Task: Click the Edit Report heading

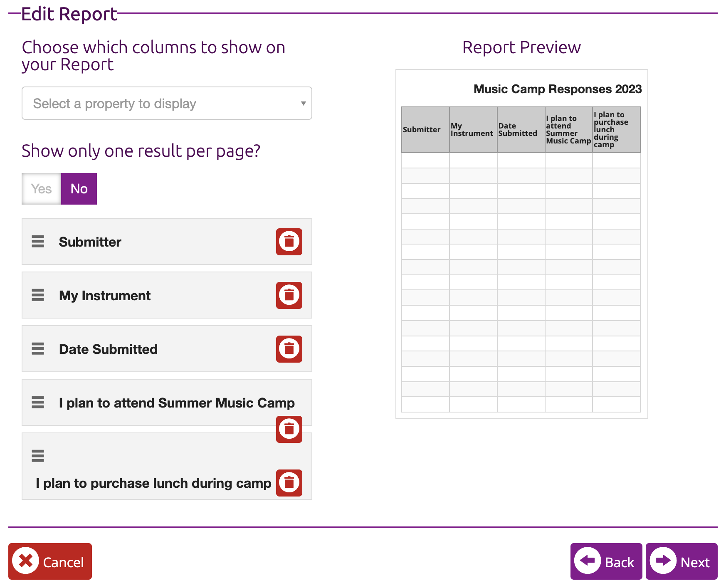Action: point(69,14)
